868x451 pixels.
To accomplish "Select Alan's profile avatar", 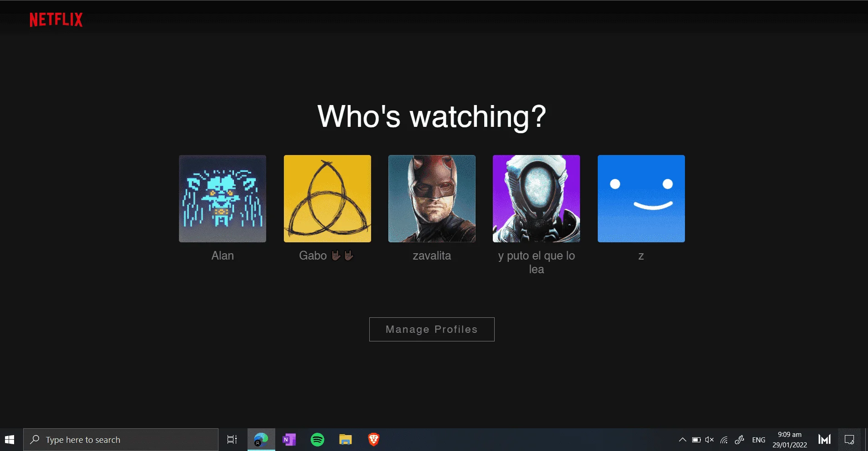I will (x=223, y=199).
